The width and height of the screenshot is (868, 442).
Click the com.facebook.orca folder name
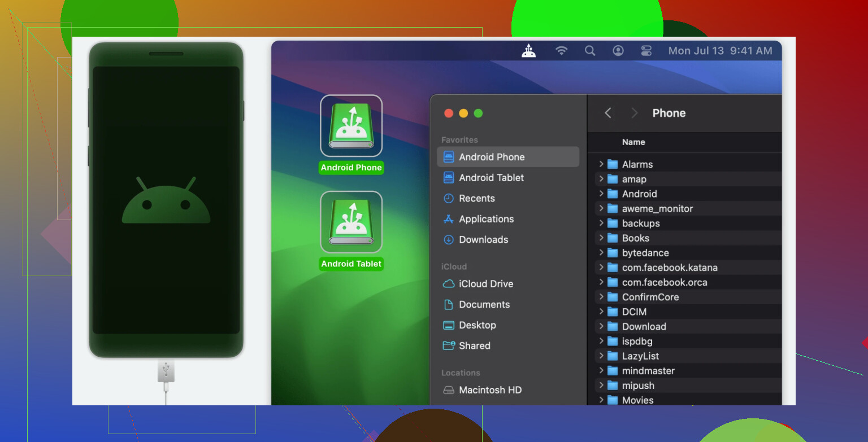tap(665, 282)
